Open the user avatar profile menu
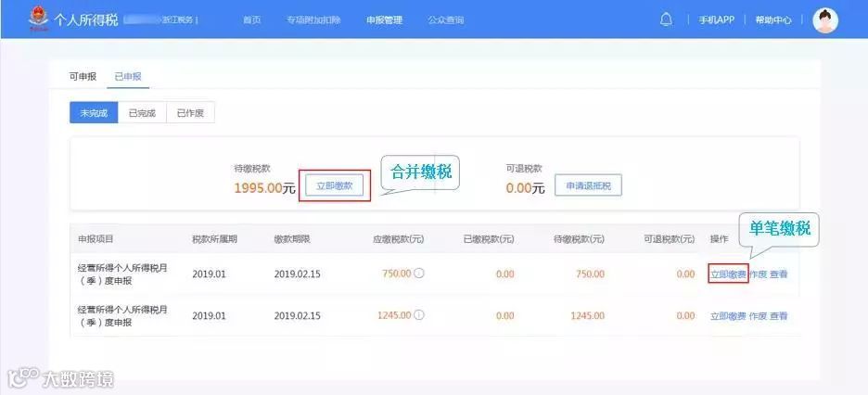Screen dimensions: 868x395 (x=825, y=20)
